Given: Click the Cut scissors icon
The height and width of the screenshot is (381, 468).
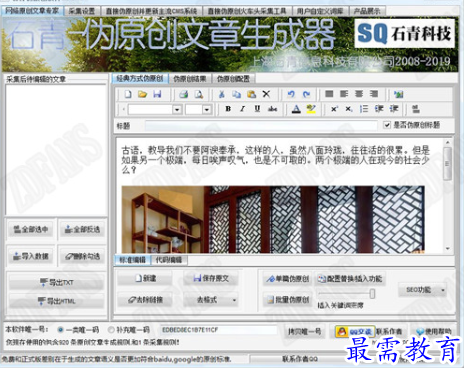Looking at the screenshot, I should pyautogui.click(x=221, y=94).
